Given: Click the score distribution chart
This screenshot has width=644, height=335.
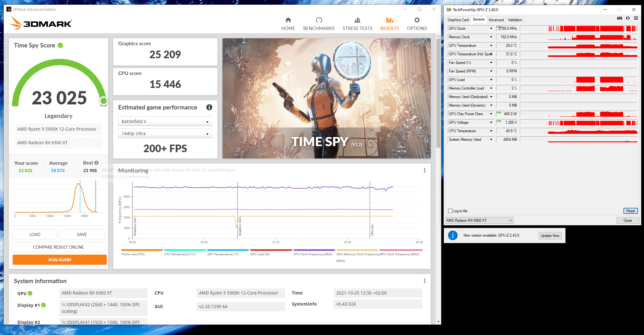Looking at the screenshot, I should click(58, 199).
